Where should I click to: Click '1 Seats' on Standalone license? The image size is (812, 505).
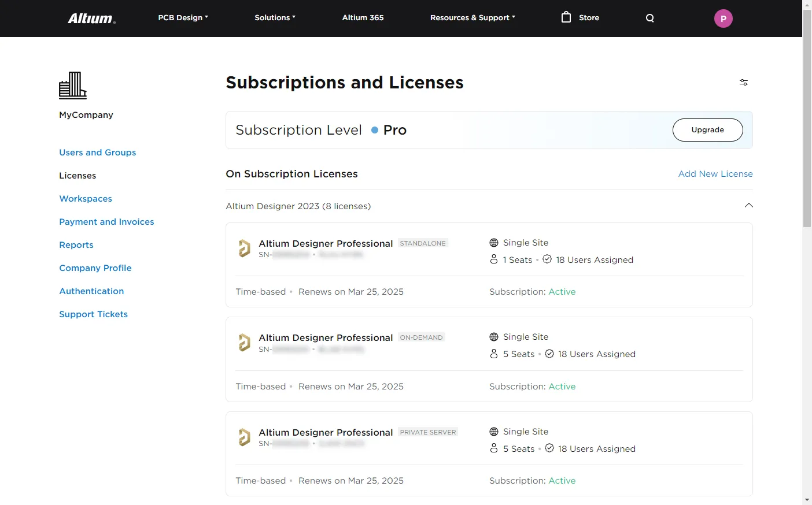(x=518, y=260)
